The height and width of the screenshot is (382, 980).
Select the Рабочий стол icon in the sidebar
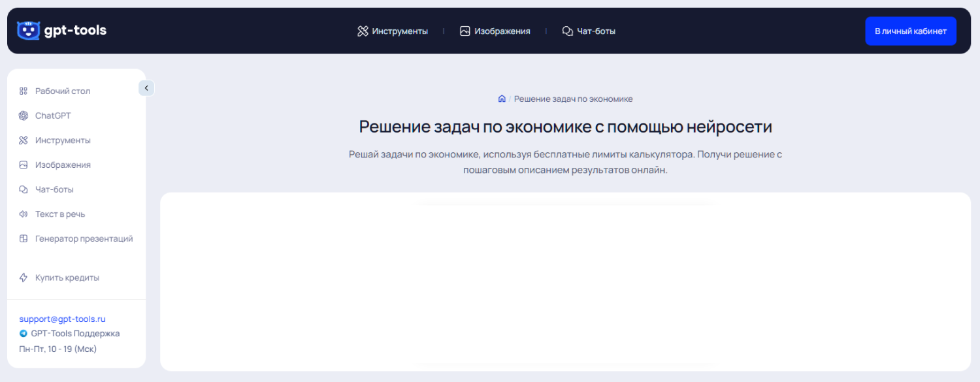(23, 91)
